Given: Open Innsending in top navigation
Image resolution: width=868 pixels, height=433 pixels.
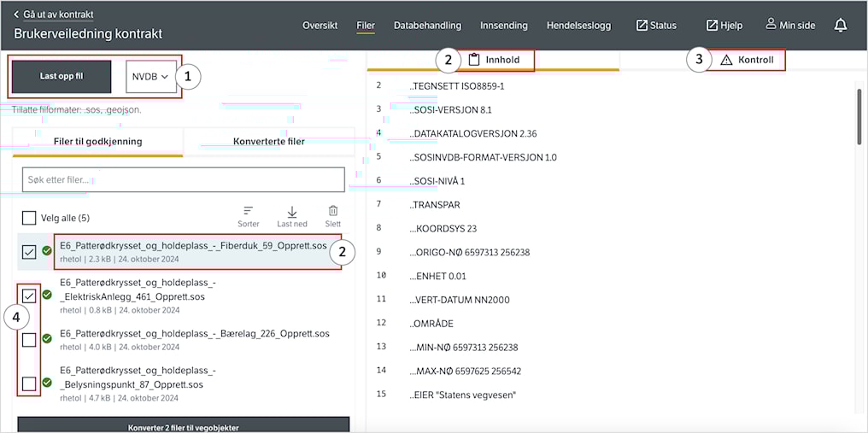Looking at the screenshot, I should (504, 26).
